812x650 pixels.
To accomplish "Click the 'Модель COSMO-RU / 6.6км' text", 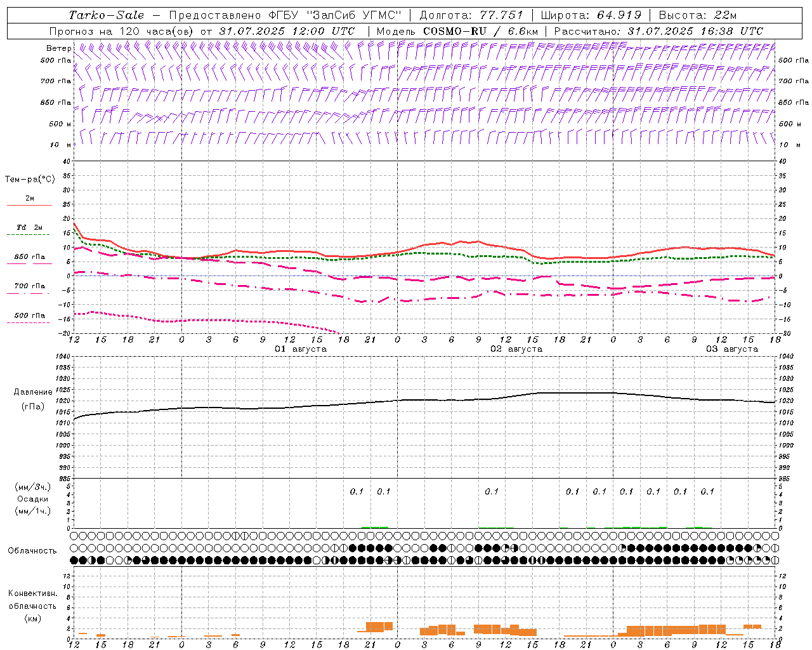I will (x=457, y=31).
